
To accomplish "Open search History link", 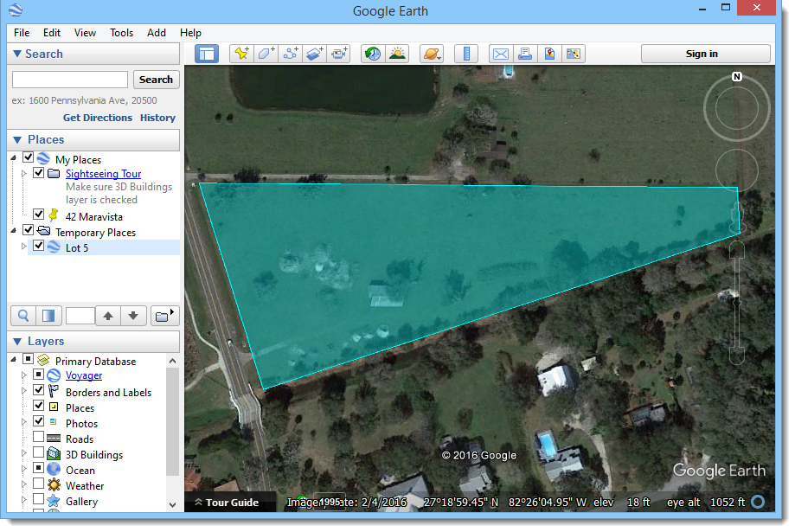I will pos(157,118).
